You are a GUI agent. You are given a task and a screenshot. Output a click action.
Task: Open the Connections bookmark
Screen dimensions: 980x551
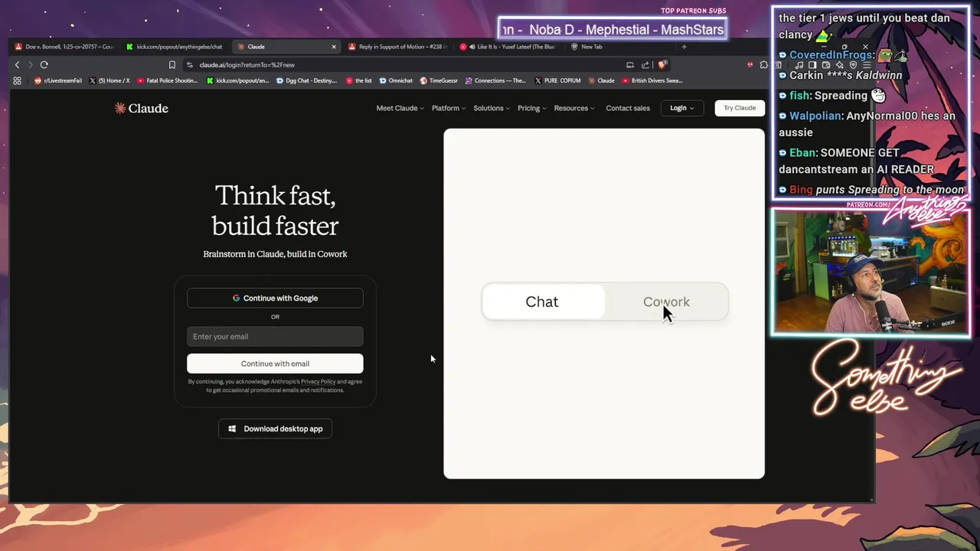click(x=495, y=80)
